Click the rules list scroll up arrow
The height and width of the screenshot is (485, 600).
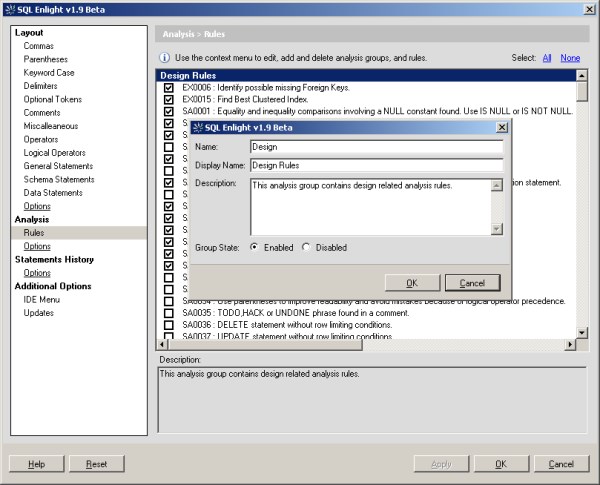(582, 75)
